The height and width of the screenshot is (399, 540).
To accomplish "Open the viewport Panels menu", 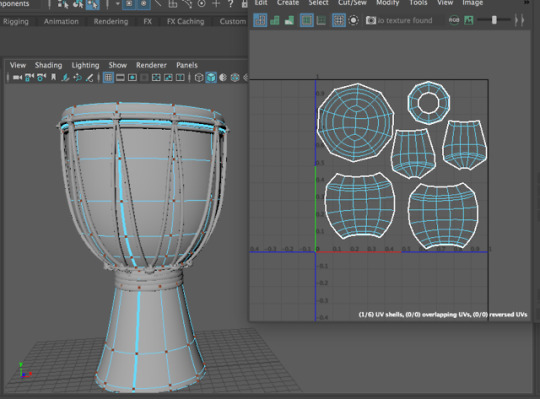I will (x=187, y=65).
